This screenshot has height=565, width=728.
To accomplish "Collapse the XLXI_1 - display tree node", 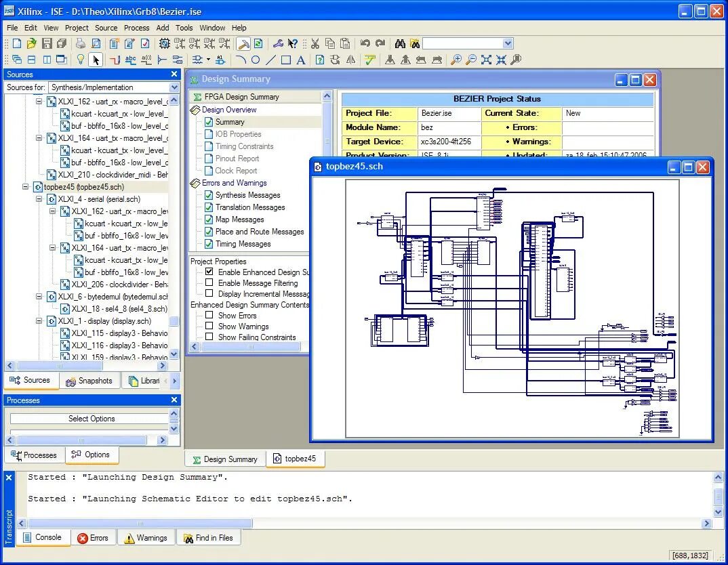I will (39, 321).
